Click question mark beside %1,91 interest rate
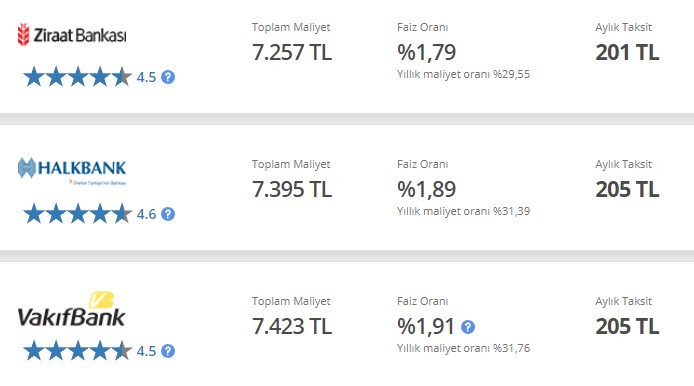694x386 pixels. (468, 327)
